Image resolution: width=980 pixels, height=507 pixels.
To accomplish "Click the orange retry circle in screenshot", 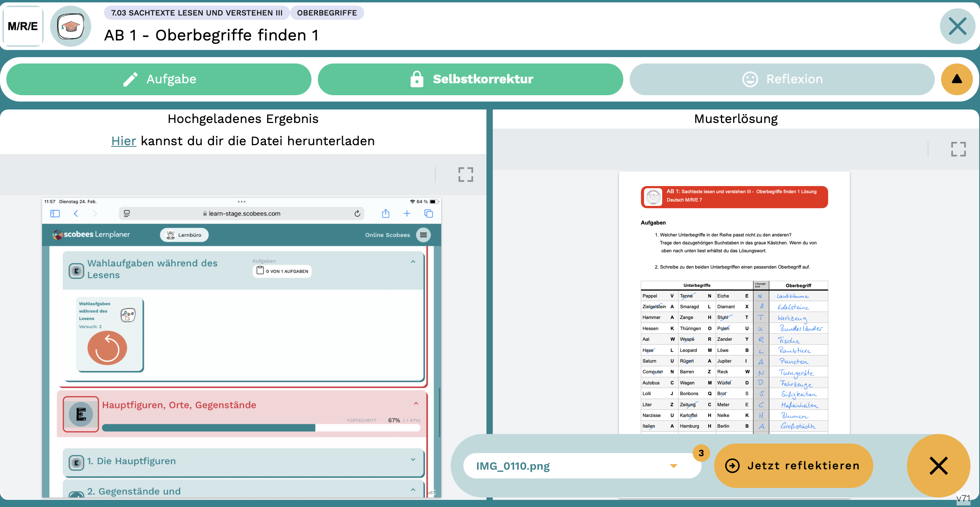I will tap(107, 348).
